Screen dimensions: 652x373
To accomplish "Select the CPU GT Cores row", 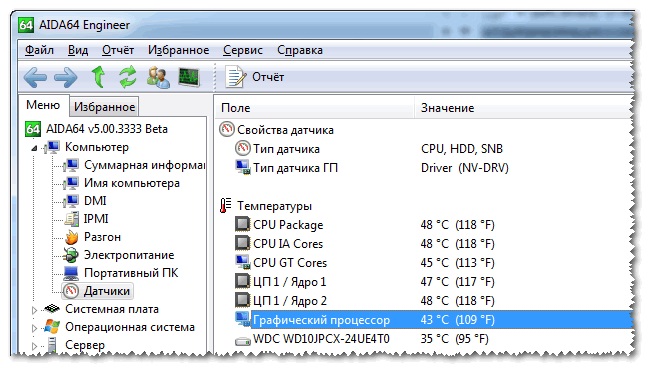I will coord(424,263).
